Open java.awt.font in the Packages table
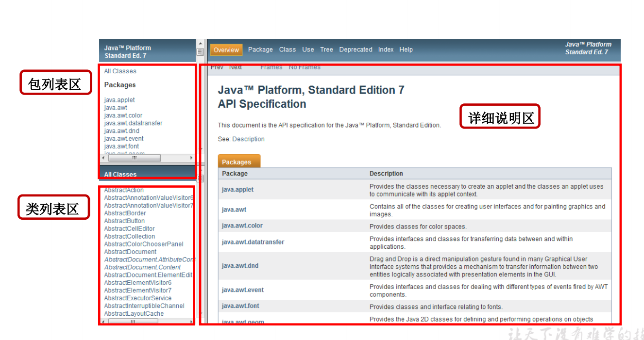 click(x=240, y=306)
